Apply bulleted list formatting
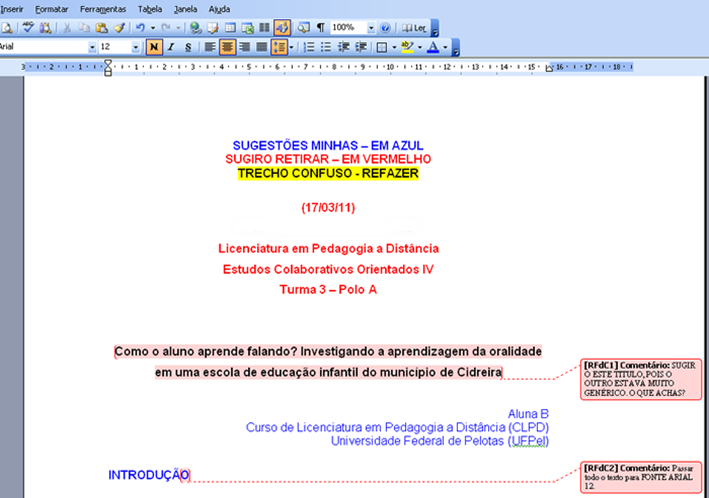709x498 pixels. pyautogui.click(x=326, y=47)
